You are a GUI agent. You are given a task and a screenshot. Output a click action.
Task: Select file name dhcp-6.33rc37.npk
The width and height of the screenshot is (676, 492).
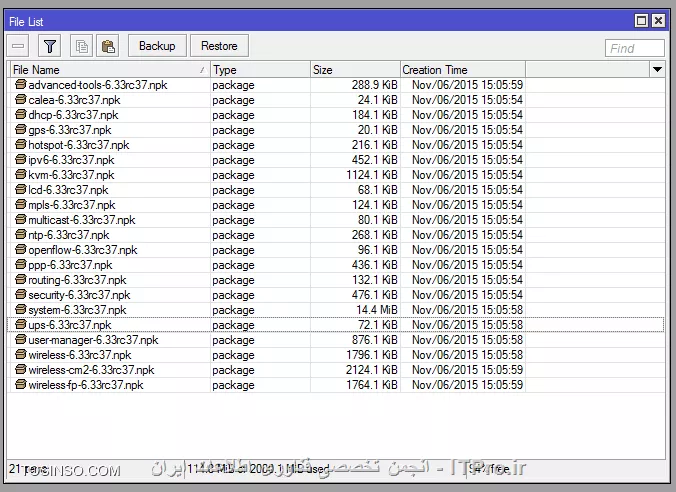tap(73, 115)
